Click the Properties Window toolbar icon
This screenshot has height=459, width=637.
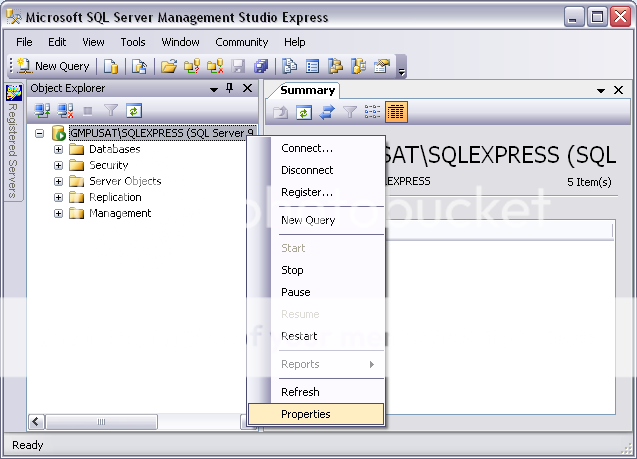pyautogui.click(x=382, y=66)
